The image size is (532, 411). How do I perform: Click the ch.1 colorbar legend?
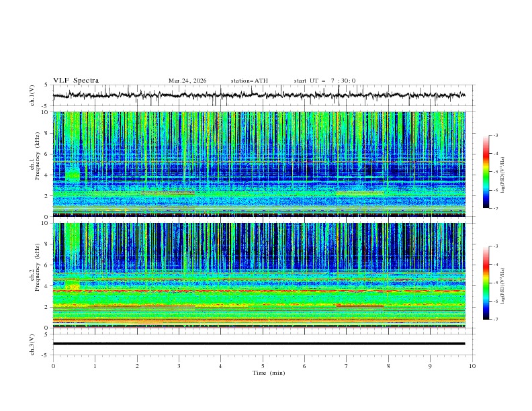pyautogui.click(x=486, y=172)
